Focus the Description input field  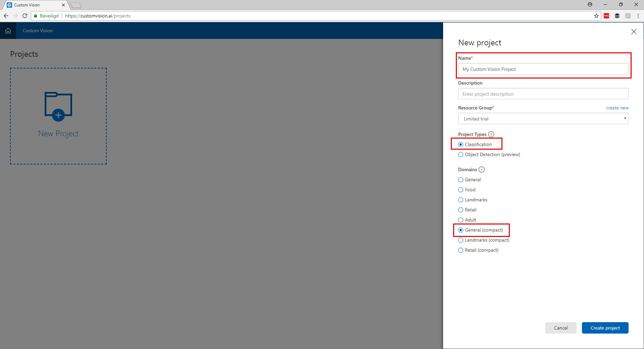tap(543, 94)
